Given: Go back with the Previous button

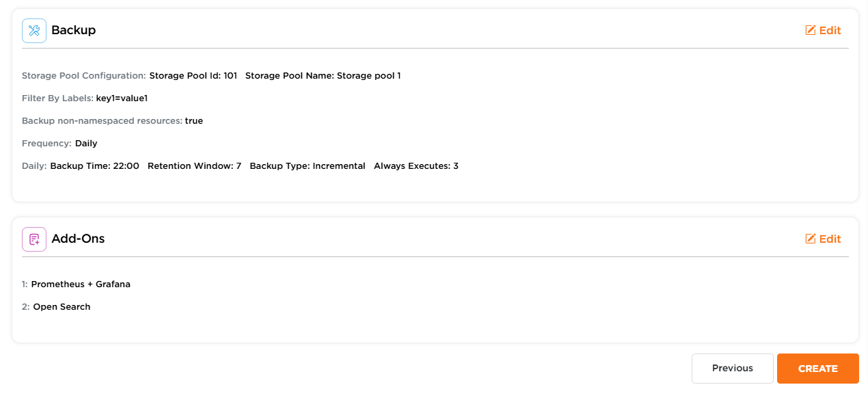Looking at the screenshot, I should [733, 369].
